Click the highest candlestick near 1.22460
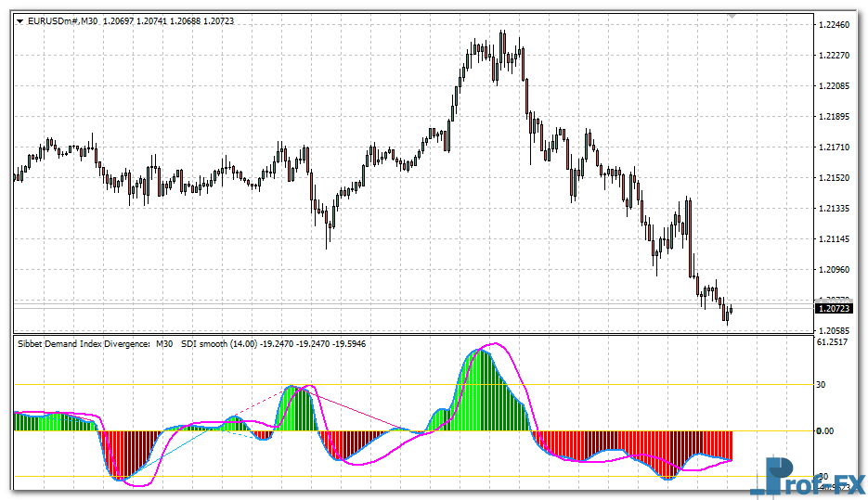 click(x=502, y=46)
